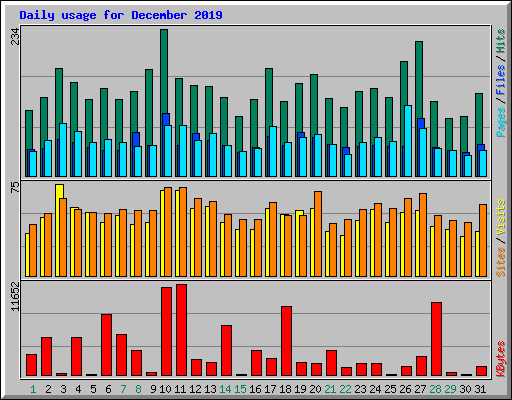
Task: Click the 234 axis label
Action: coord(15,36)
